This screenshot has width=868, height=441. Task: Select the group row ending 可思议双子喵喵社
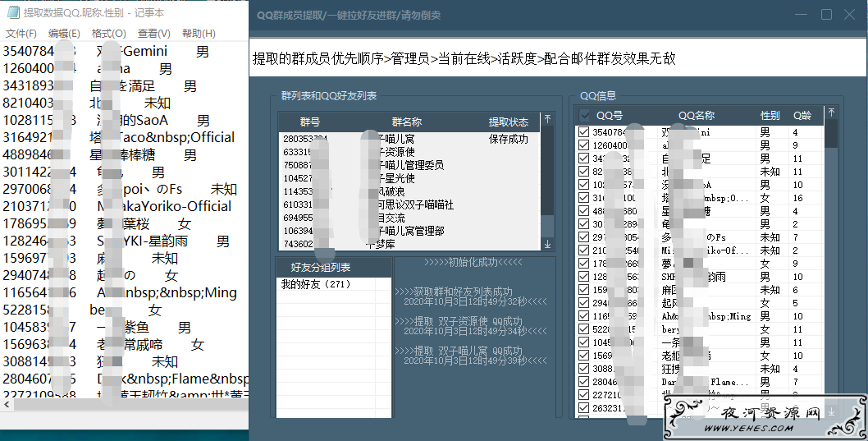coord(409,204)
